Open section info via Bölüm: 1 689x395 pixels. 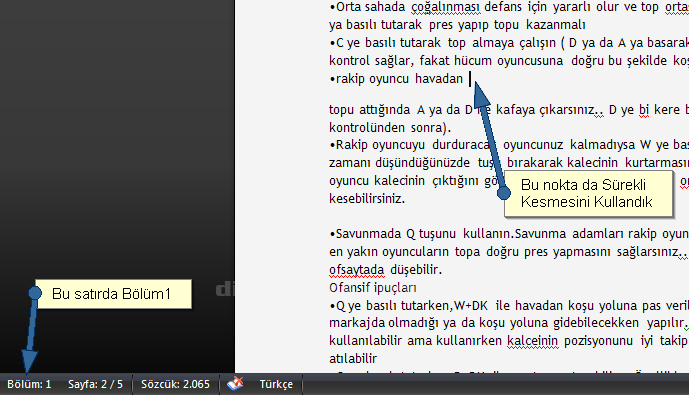point(29,384)
